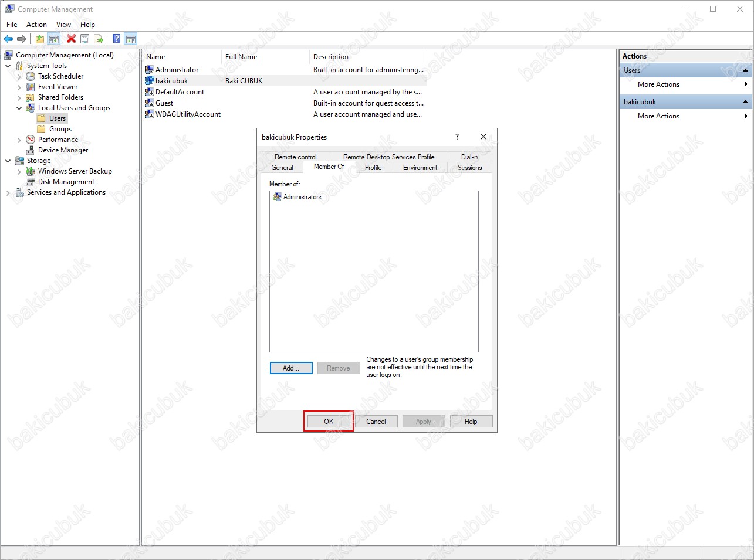Click the WDAGUtilityAccount user icon
This screenshot has height=560, width=754.
(x=150, y=114)
